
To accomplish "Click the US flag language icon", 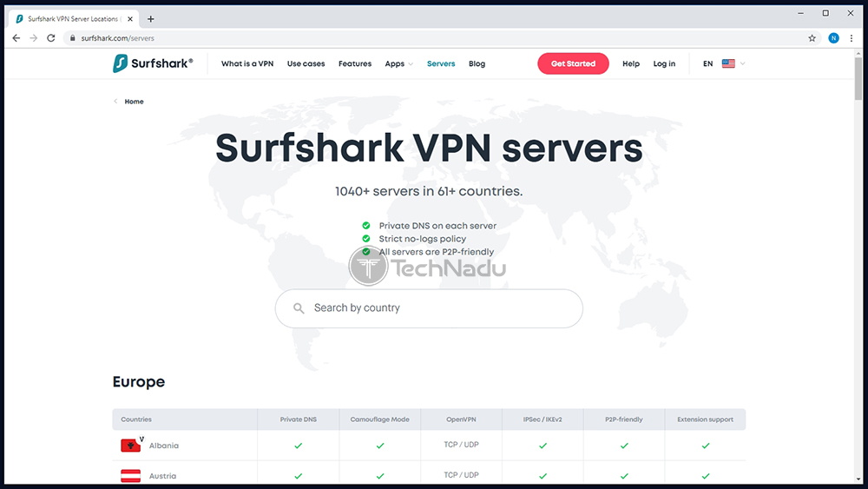I will [728, 63].
